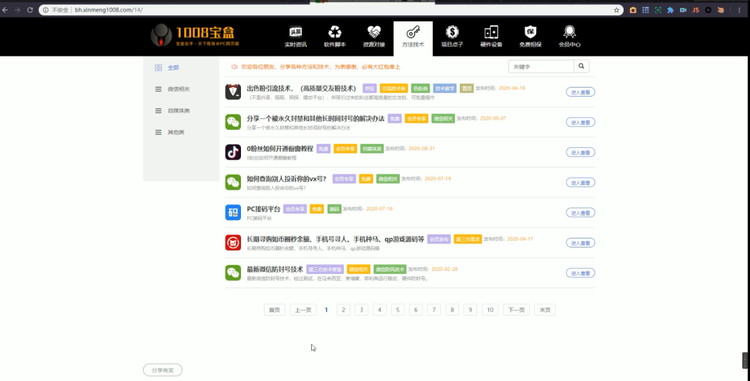The image size is (750, 381).
Task: Open the 项目点子 dollar-icon section
Action: pyautogui.click(x=452, y=37)
